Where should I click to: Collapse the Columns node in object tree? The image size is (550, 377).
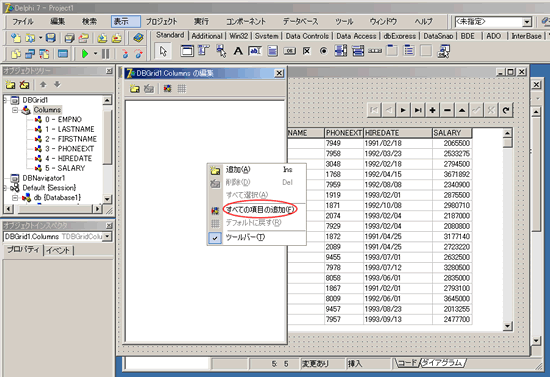[15, 110]
